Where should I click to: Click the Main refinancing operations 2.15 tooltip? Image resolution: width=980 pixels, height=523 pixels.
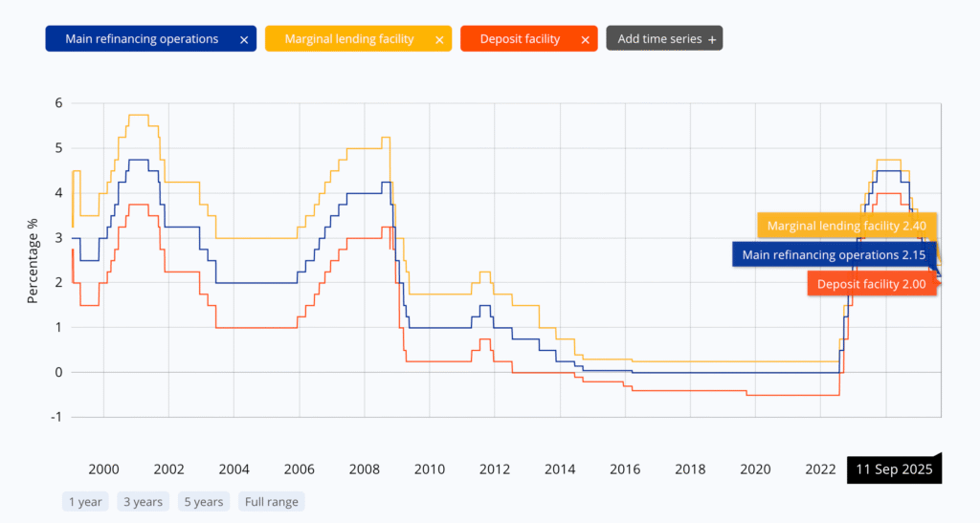(x=834, y=254)
